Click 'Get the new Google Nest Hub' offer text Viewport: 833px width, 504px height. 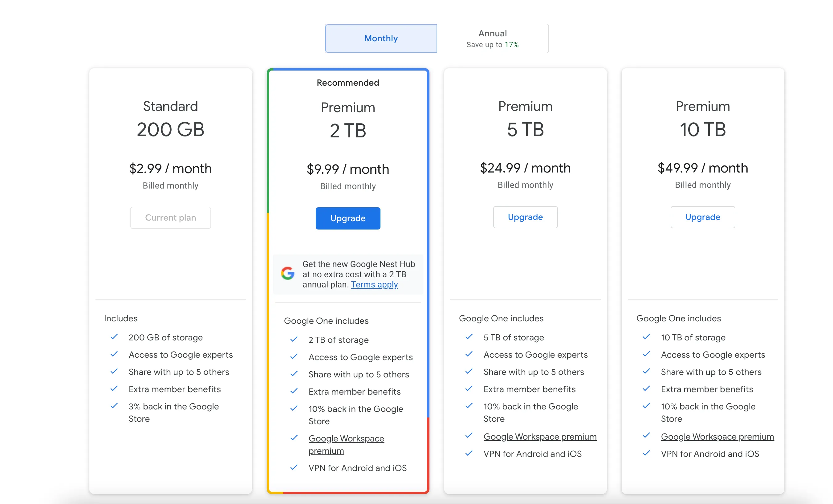pos(359,274)
